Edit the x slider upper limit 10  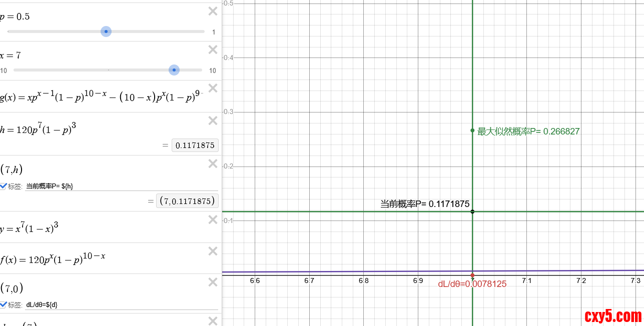[x=212, y=70]
